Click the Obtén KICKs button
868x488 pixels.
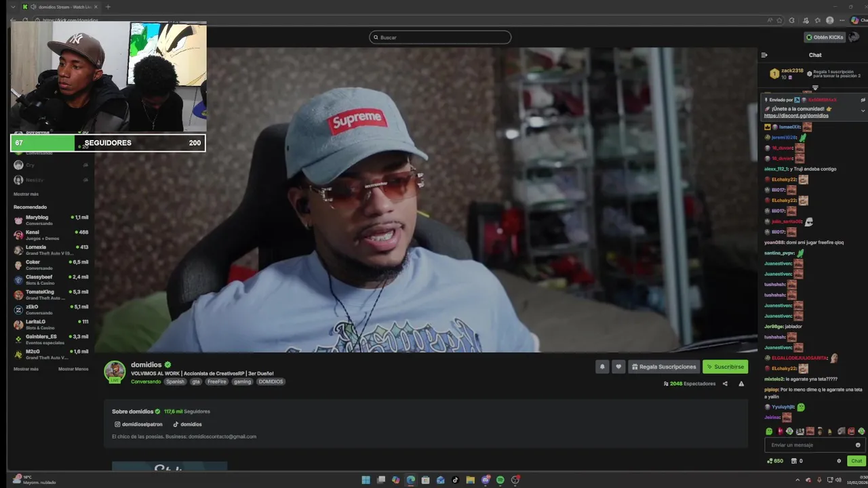(x=825, y=37)
